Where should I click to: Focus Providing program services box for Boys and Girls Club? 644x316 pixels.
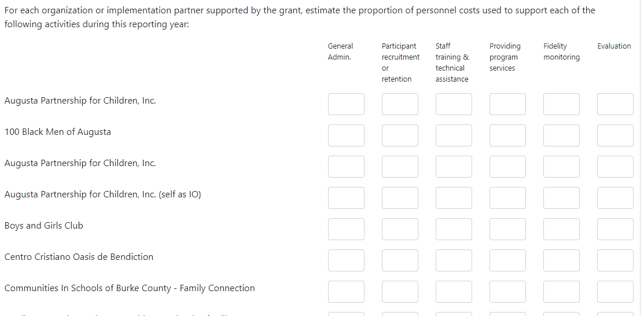[x=507, y=229]
